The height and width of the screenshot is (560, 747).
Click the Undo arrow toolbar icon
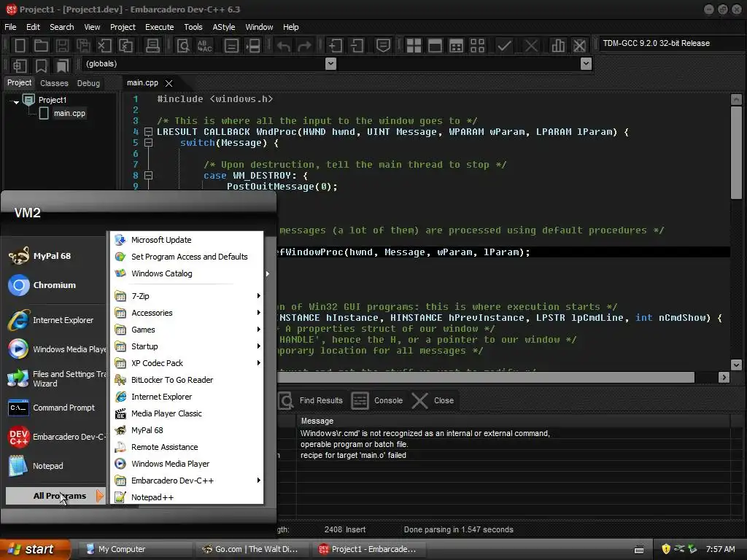[x=284, y=46]
